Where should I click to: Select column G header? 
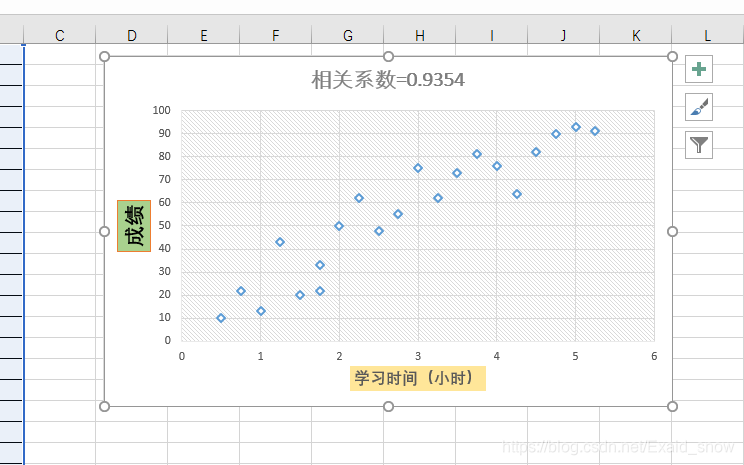[348, 35]
